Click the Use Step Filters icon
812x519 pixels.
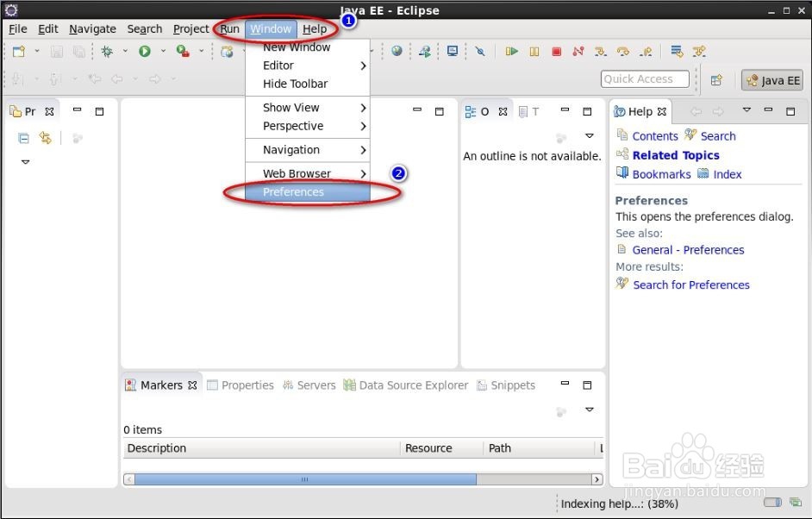pos(699,51)
